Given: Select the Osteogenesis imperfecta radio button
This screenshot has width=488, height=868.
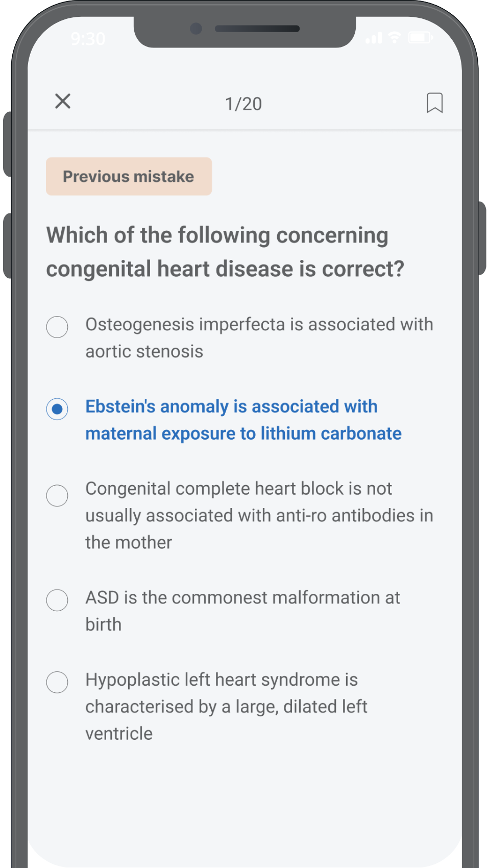Looking at the screenshot, I should tap(57, 327).
